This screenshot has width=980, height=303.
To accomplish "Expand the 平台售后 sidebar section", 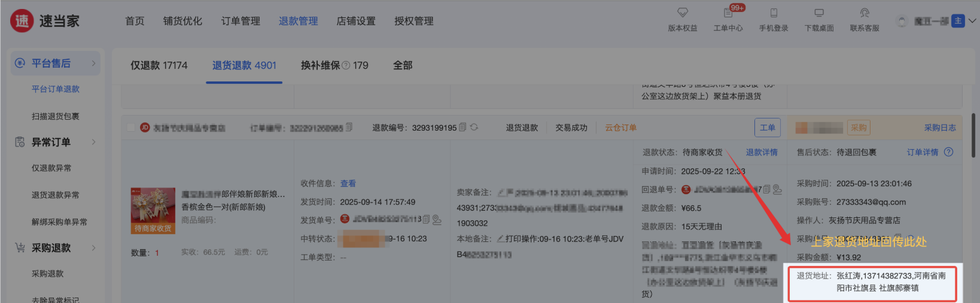I will pos(94,63).
